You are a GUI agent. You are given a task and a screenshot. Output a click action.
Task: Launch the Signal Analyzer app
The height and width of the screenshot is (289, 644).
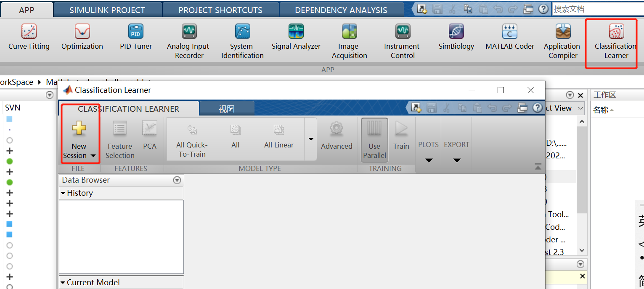click(296, 37)
